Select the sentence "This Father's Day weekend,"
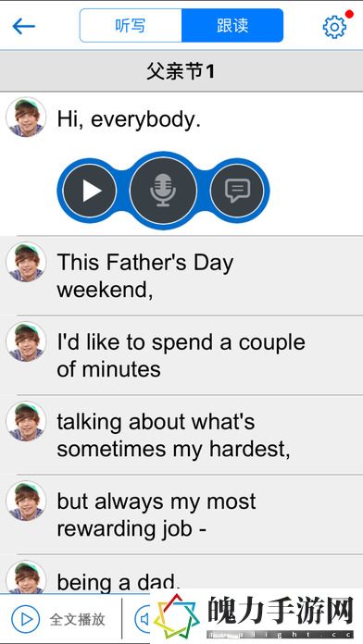This screenshot has width=363, height=644. [181, 276]
